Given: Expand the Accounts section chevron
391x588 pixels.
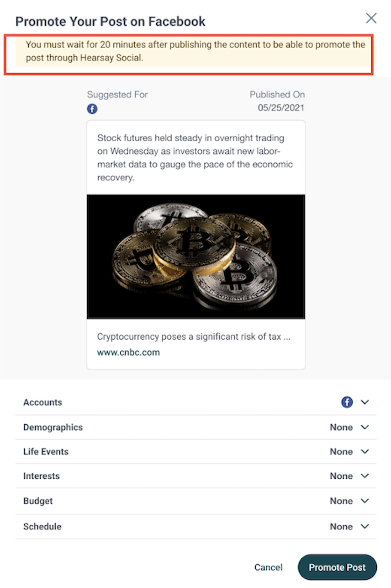Looking at the screenshot, I should tap(365, 402).
